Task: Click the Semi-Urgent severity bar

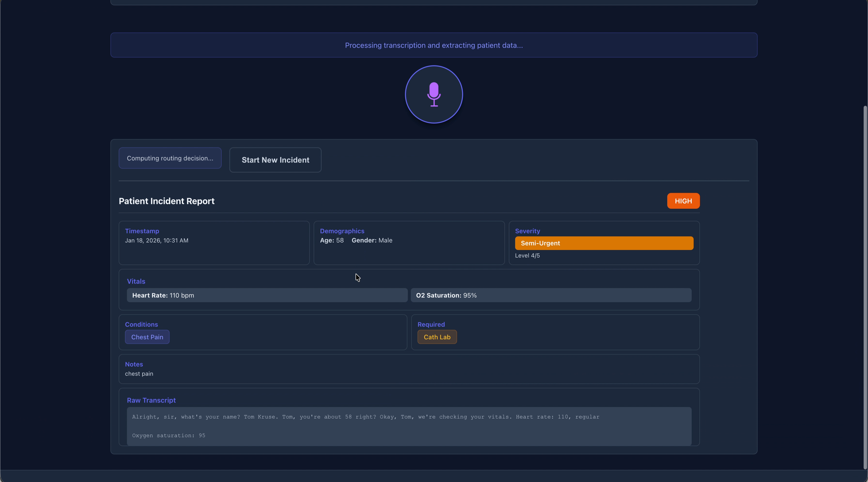Action: (x=604, y=243)
